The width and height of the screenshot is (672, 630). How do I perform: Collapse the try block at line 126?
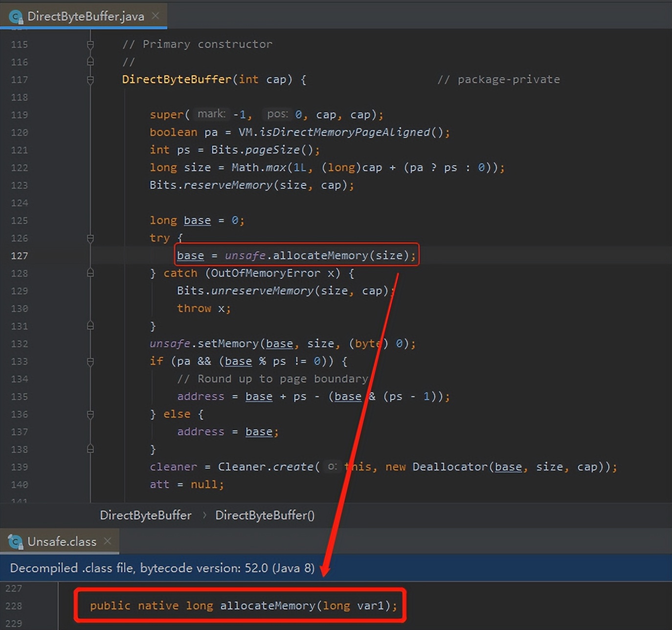(90, 238)
